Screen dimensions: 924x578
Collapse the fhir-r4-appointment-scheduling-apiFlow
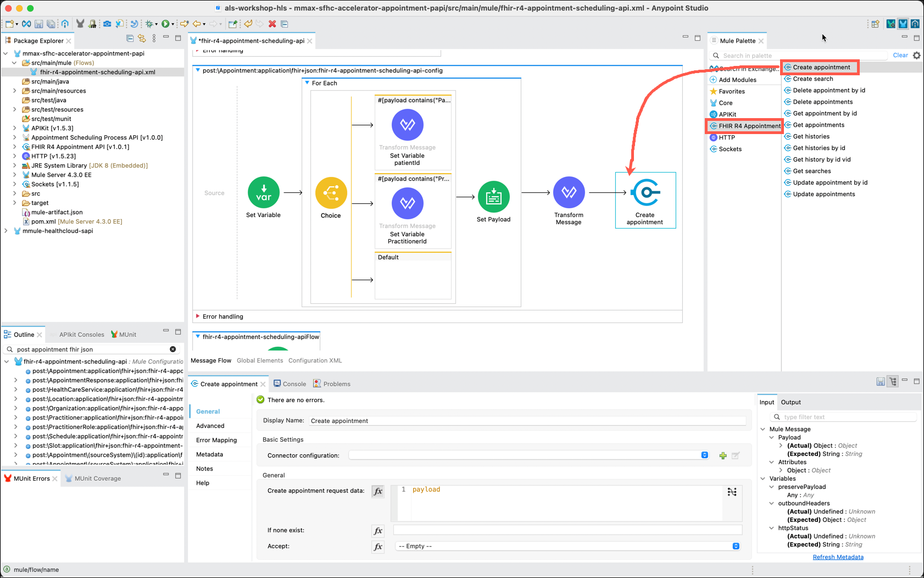tap(198, 336)
